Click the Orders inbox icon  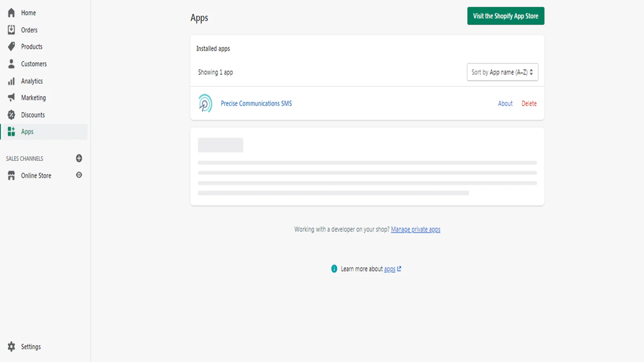[11, 30]
